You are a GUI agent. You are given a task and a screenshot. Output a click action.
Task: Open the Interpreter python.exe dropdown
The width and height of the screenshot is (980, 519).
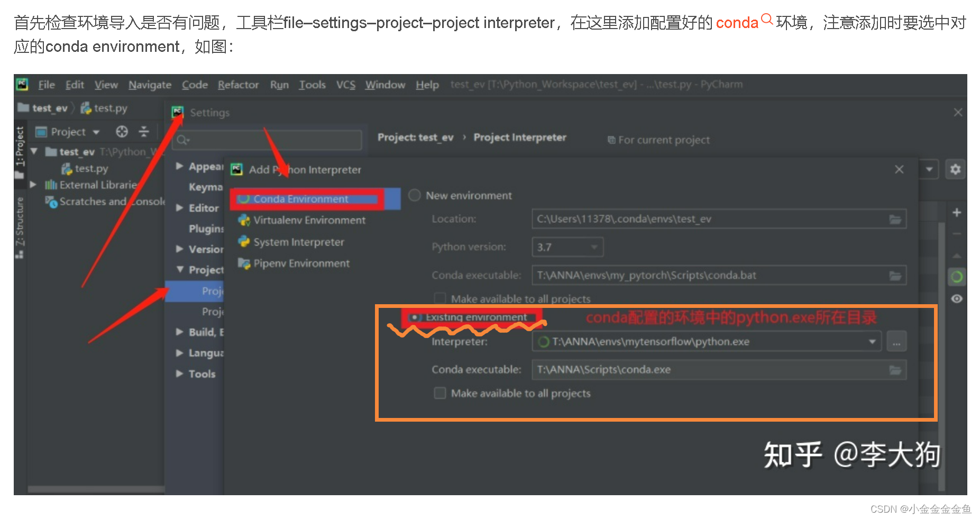pyautogui.click(x=873, y=342)
